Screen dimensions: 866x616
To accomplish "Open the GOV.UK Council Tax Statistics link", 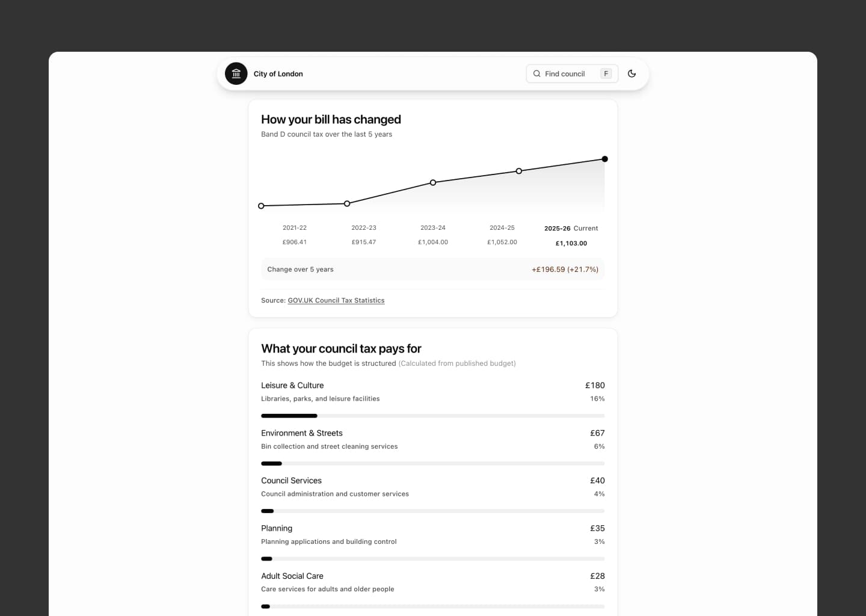I will click(x=336, y=300).
